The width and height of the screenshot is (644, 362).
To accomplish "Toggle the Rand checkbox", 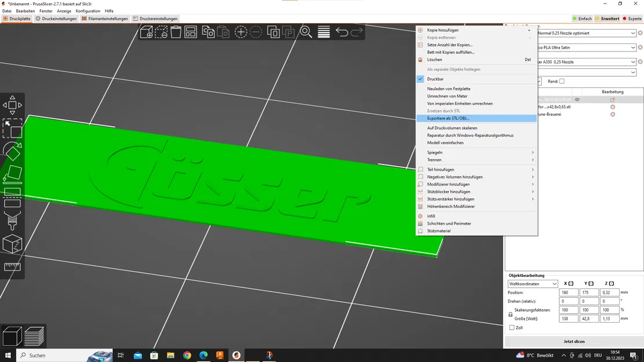I will pyautogui.click(x=562, y=81).
